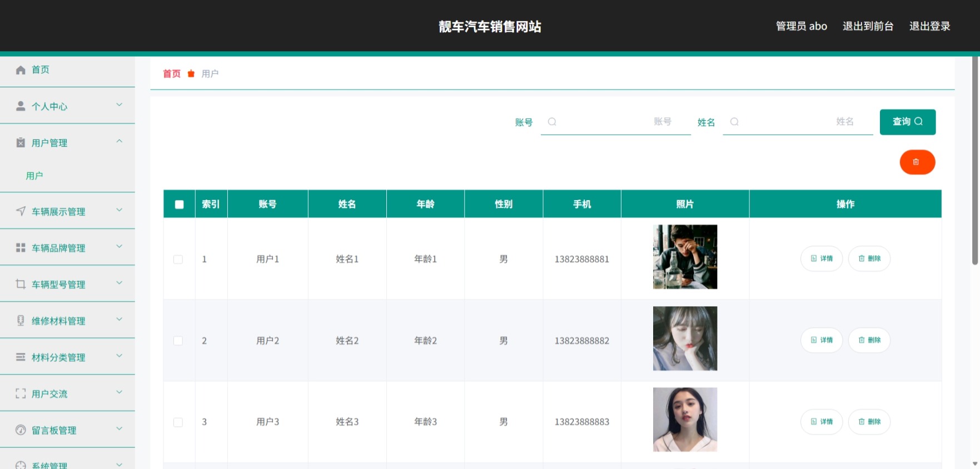Expand 留言板管理 chevron

(x=119, y=428)
